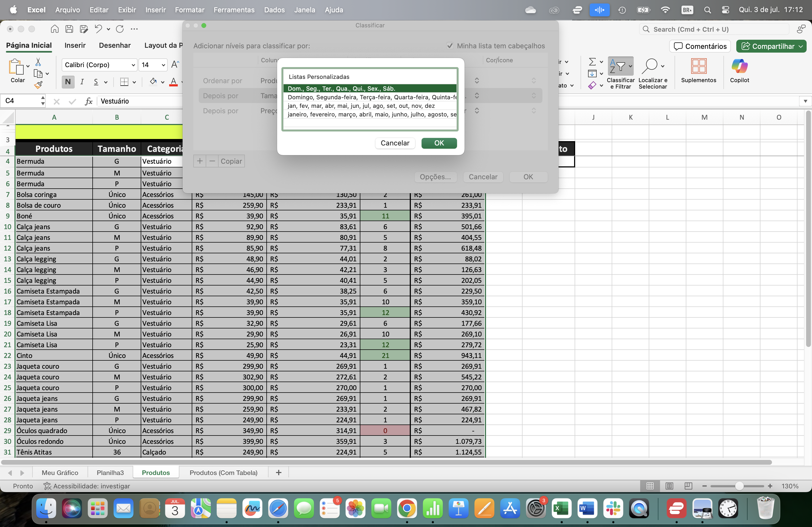Expand the Compartilhar dropdown arrow
This screenshot has height=527, width=812.
[801, 46]
